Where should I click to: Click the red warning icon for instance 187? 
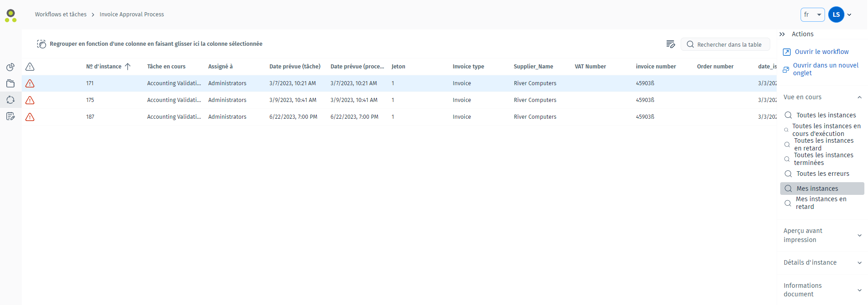(30, 117)
